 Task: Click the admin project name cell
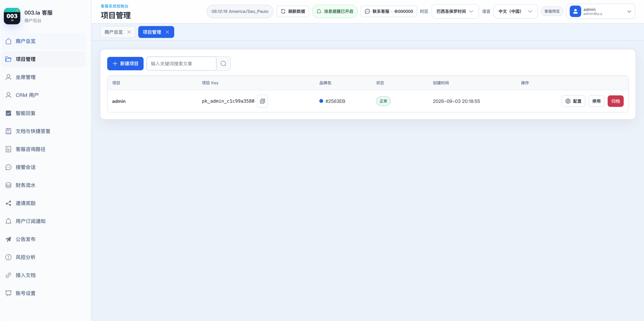[119, 101]
